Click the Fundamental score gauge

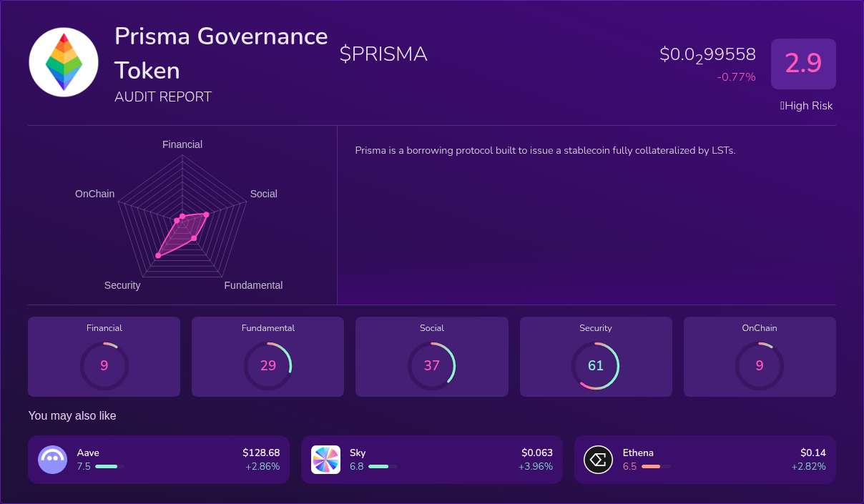(267, 365)
